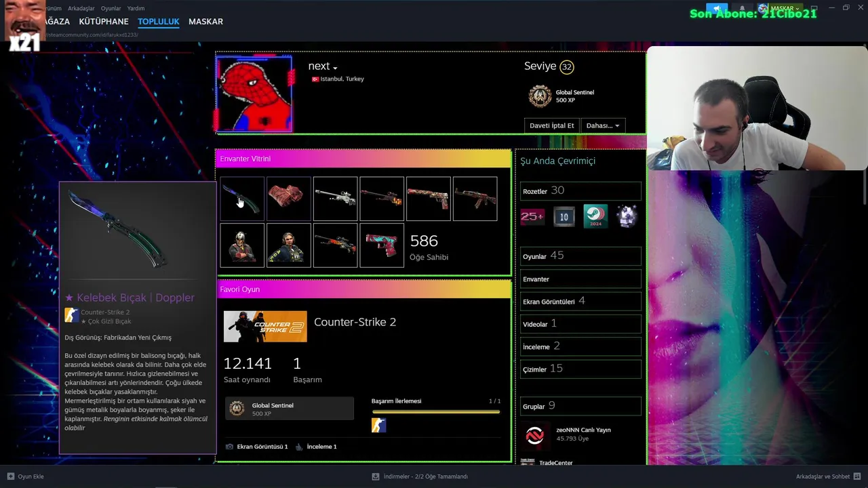Image resolution: width=868 pixels, height=488 pixels.
Task: Click the CS2 achievement icon under progress bar
Action: pyautogui.click(x=378, y=425)
